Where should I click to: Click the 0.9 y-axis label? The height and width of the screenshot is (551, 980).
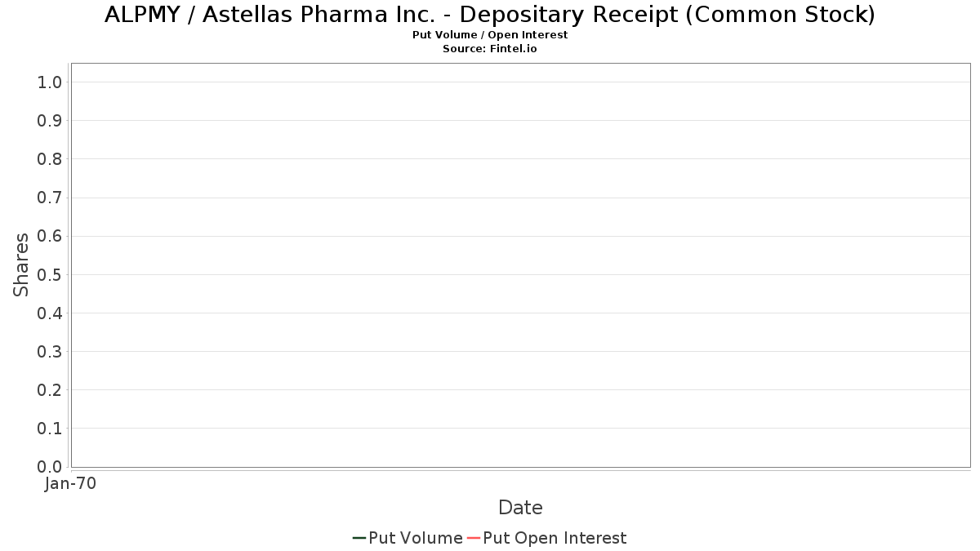click(x=50, y=120)
